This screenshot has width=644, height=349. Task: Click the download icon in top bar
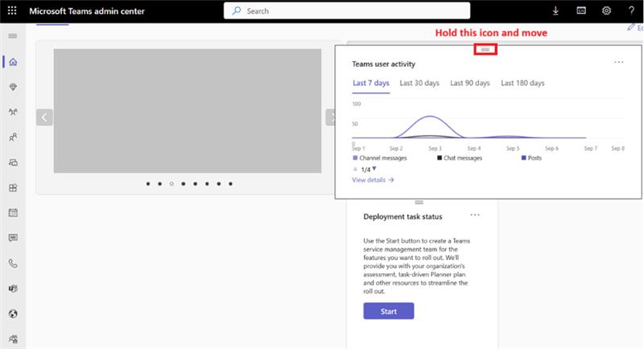click(555, 11)
